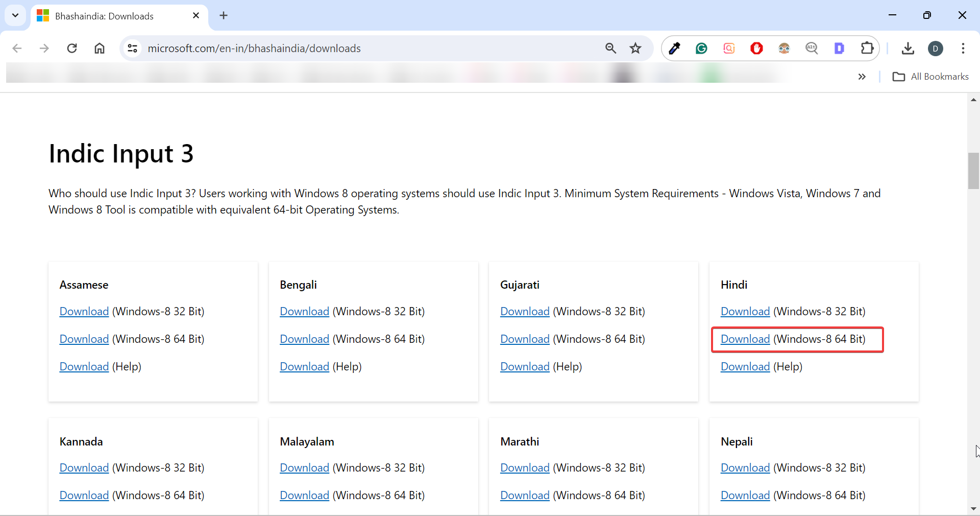This screenshot has height=516, width=980.
Task: Click the forward navigation arrow
Action: [x=44, y=49]
